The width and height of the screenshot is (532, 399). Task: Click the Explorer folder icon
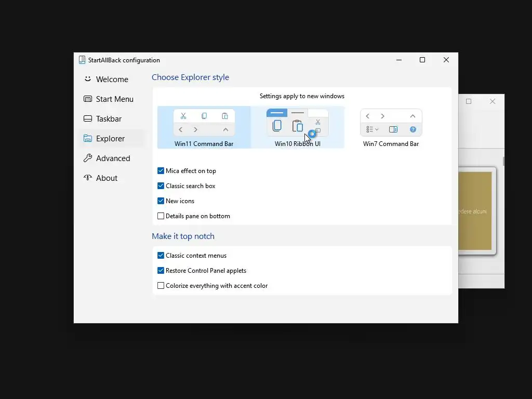[x=87, y=138]
